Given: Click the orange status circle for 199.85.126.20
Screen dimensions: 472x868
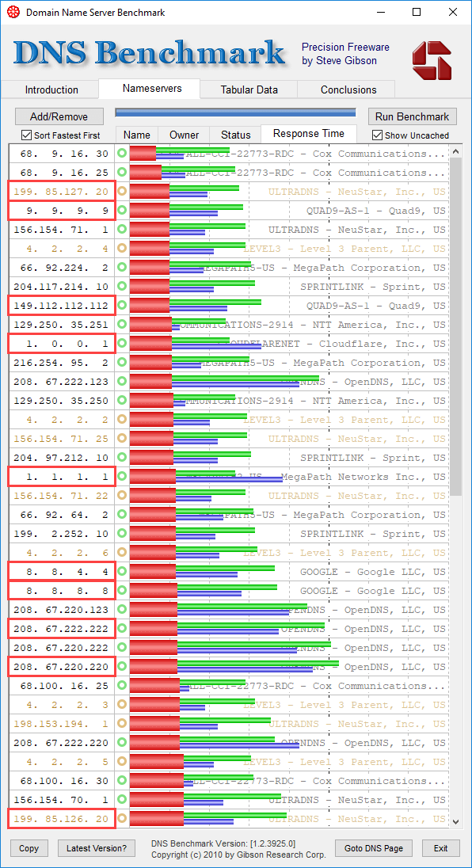Looking at the screenshot, I should point(122,818).
